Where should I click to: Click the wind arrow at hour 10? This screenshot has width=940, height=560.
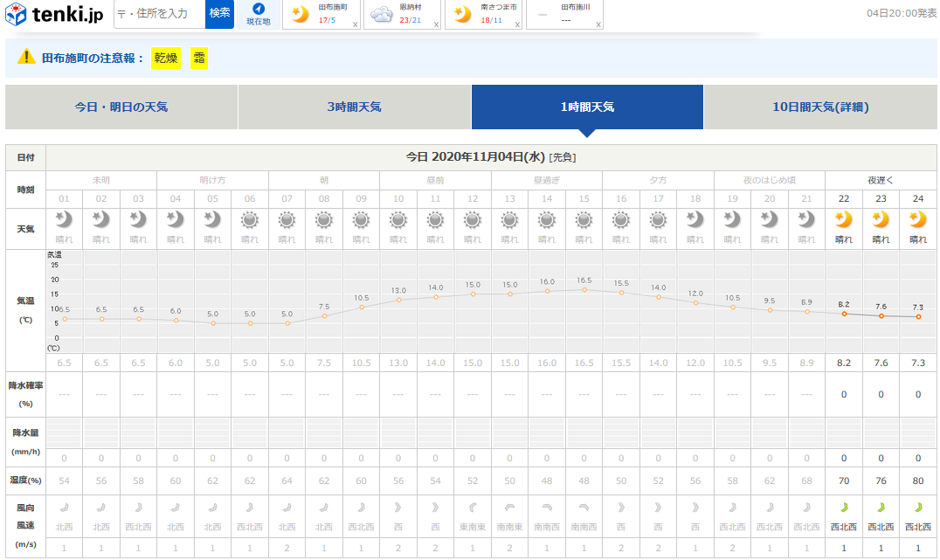(x=398, y=508)
